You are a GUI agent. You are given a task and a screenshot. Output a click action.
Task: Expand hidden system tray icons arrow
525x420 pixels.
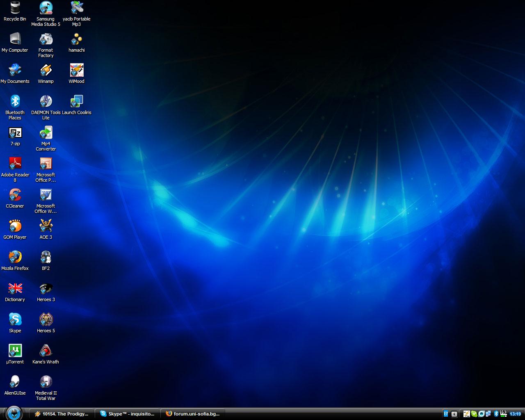[454, 414]
